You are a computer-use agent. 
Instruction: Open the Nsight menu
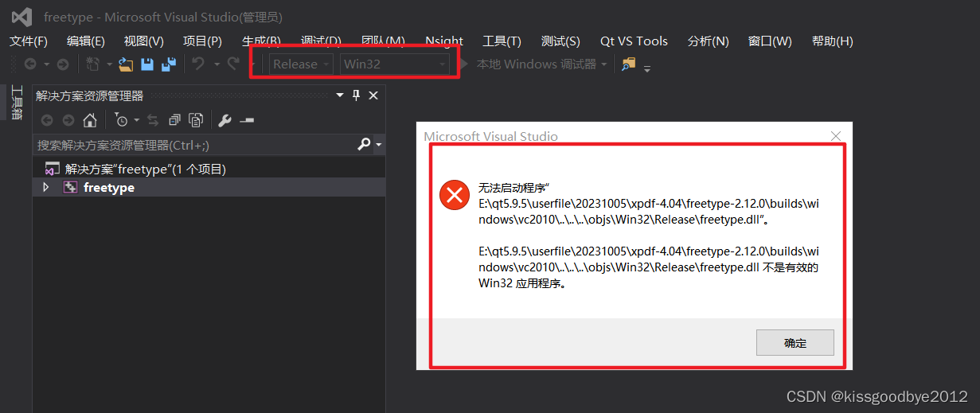coord(444,41)
